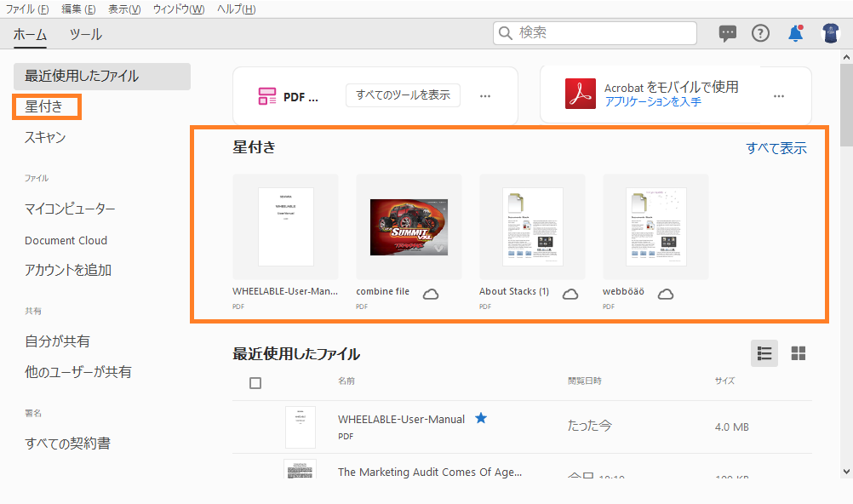Open the 表示(V) menu
Viewport: 853px width, 504px height.
click(124, 9)
